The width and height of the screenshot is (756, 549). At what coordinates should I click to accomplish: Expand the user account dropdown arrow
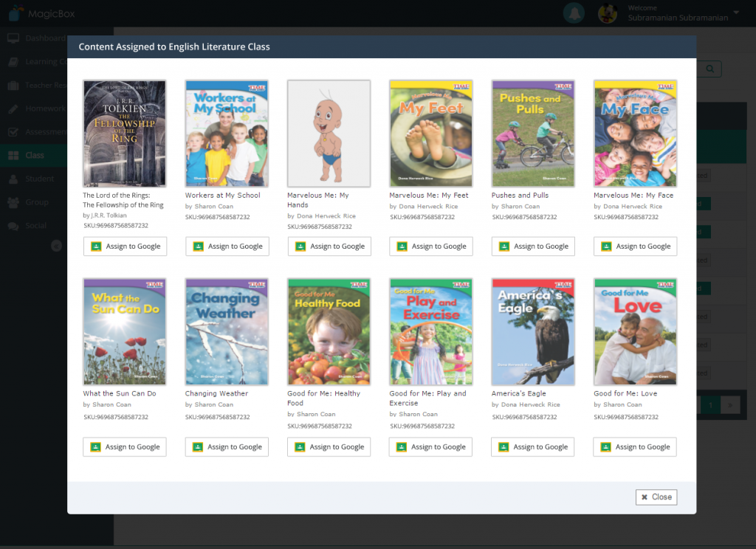pos(736,13)
